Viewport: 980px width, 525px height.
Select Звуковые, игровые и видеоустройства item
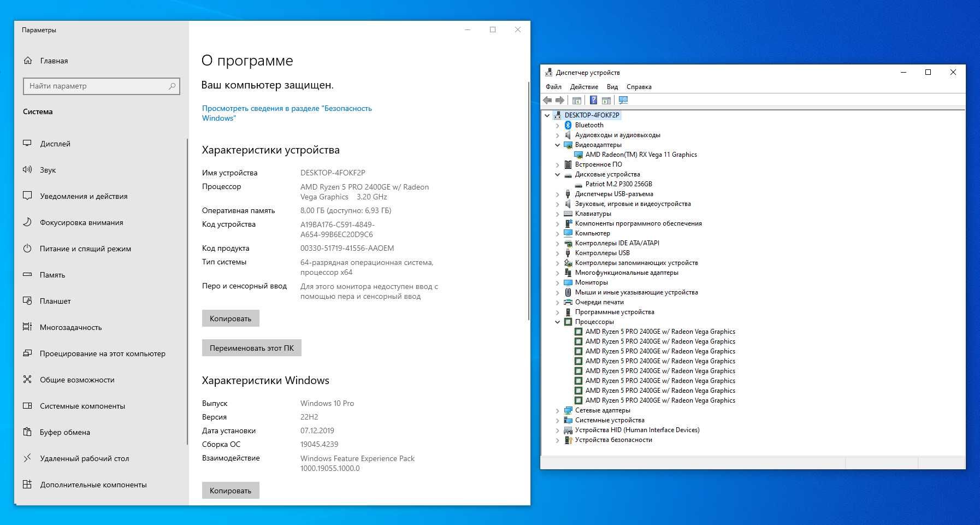pyautogui.click(x=633, y=204)
